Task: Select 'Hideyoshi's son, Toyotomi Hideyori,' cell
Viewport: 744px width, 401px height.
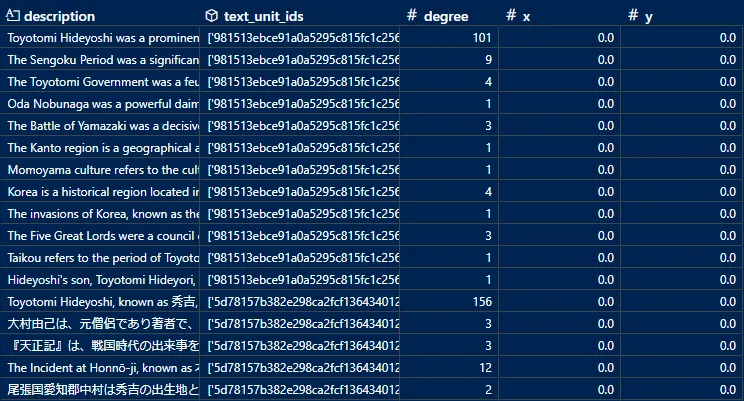Action: (100, 280)
